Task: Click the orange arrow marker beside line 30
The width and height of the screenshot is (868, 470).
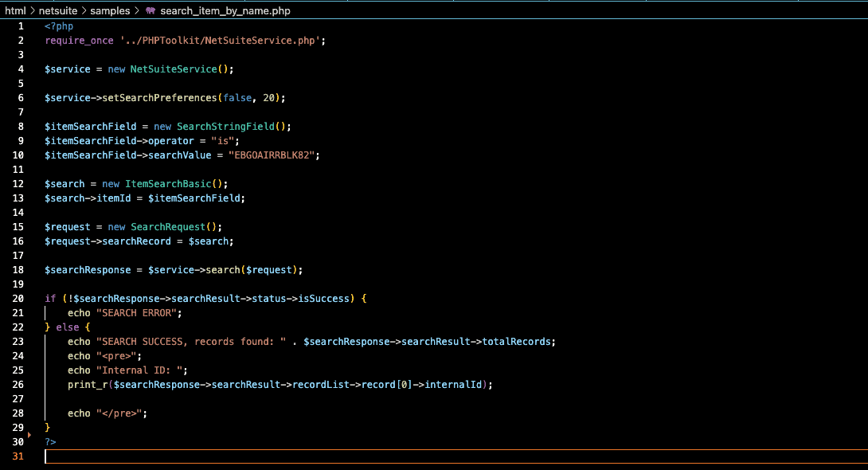Action: coord(30,435)
